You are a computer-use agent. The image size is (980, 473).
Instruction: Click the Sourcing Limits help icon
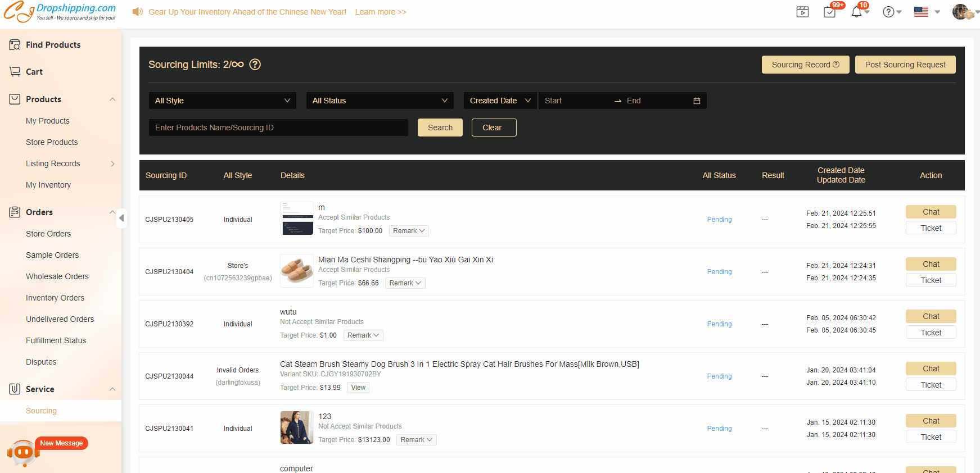tap(255, 65)
